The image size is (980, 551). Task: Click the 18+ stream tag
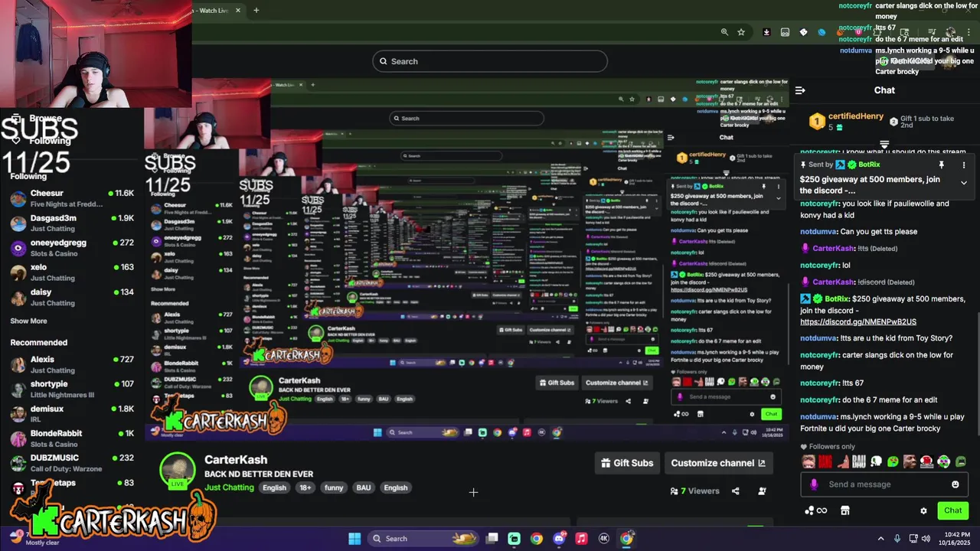pos(305,487)
